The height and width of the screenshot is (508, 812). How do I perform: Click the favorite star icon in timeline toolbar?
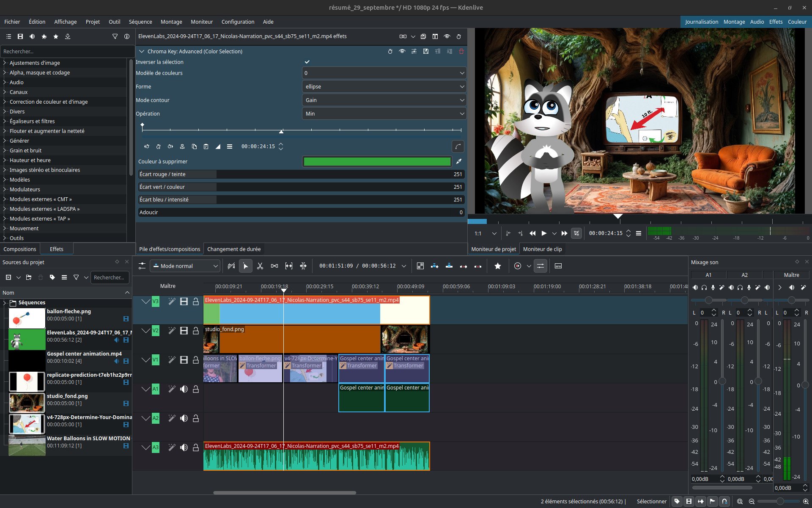pyautogui.click(x=498, y=266)
